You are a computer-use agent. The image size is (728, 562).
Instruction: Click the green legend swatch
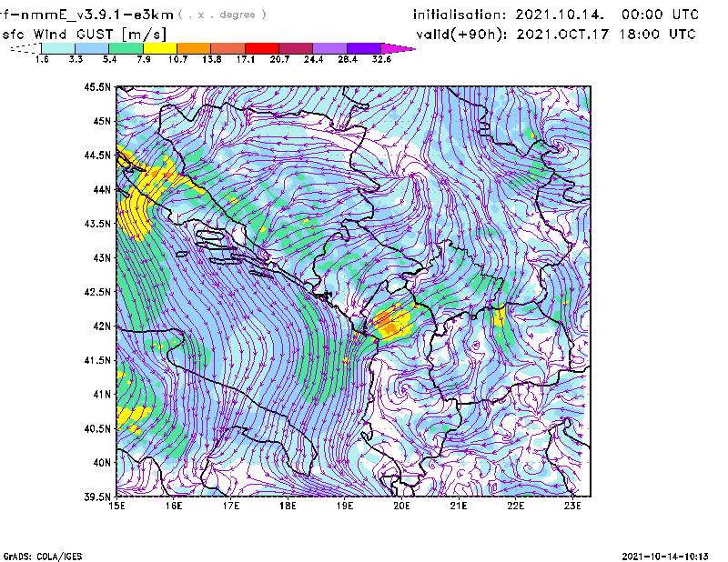point(126,48)
